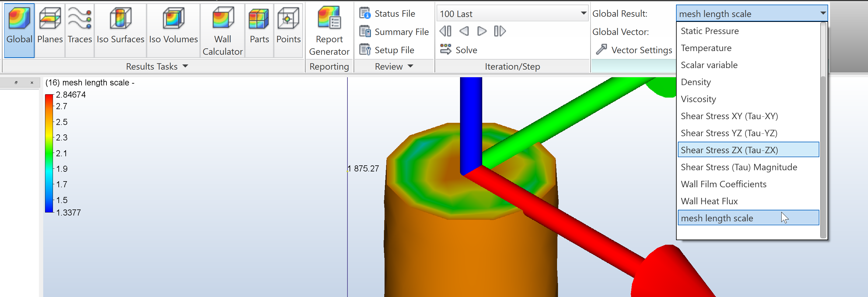Click the results legend color bar
This screenshot has height=297, width=868.
point(48,153)
